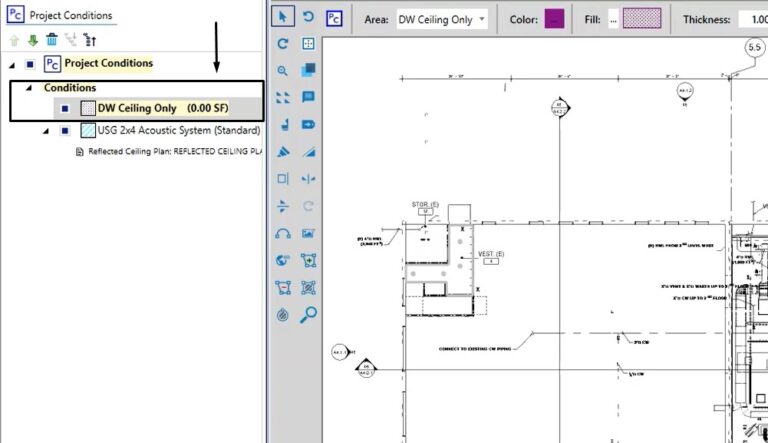Select USG 2x4 Acoustic System (Standard) row

[179, 130]
